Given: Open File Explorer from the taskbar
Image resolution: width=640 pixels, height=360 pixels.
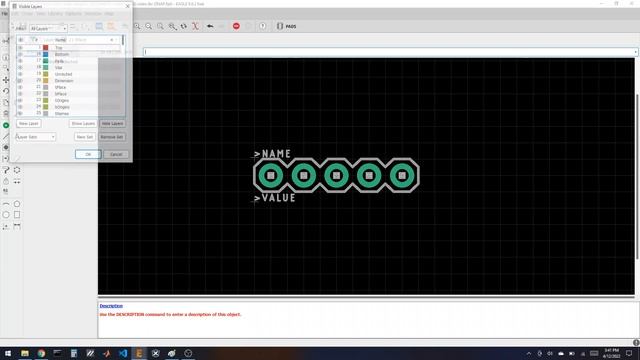Looking at the screenshot, I should [25, 353].
